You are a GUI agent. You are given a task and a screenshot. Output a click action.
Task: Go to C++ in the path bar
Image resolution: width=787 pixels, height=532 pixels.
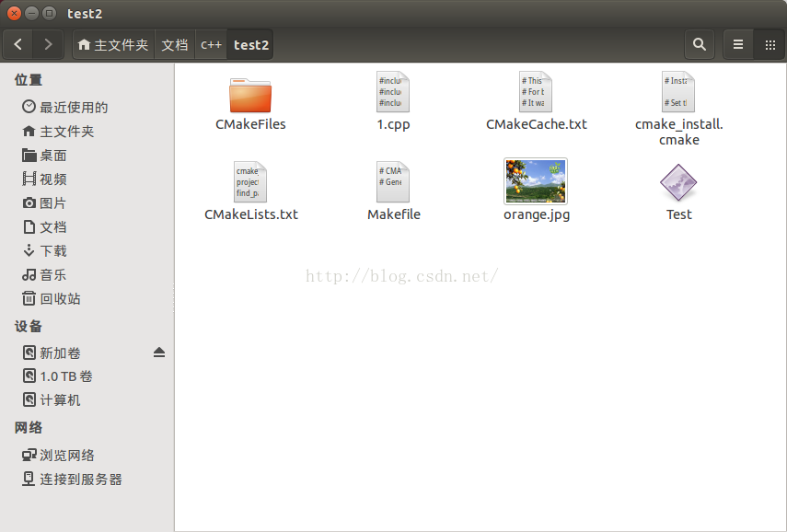[212, 45]
